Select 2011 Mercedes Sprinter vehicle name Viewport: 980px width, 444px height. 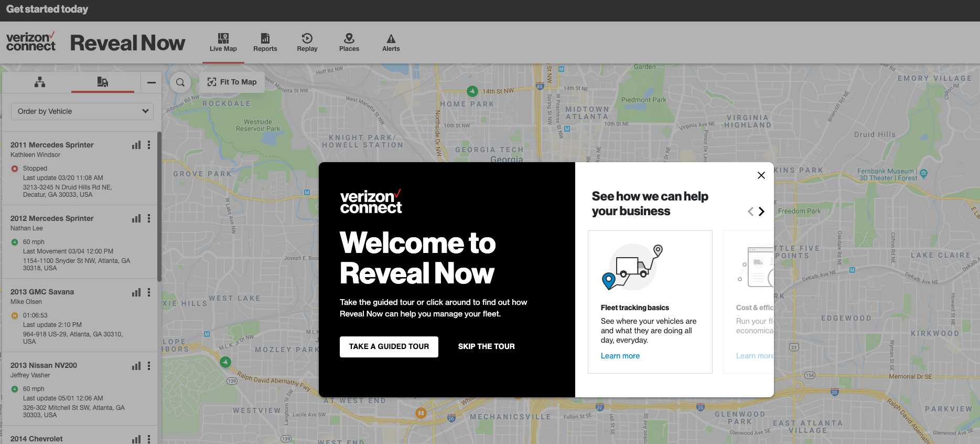[52, 145]
